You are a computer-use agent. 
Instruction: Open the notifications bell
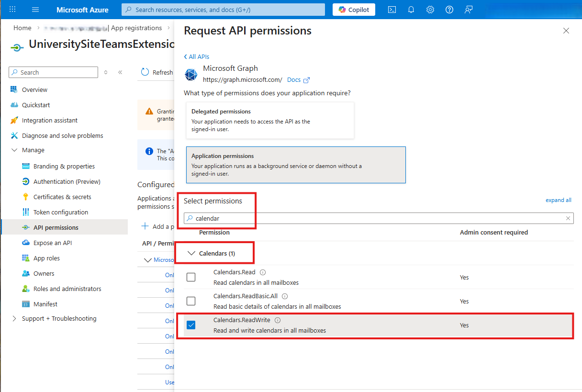411,10
